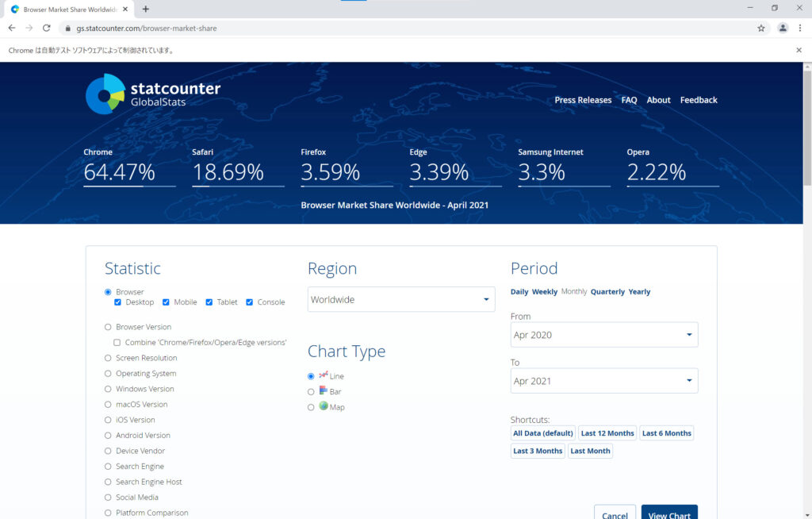
Task: Open the From date dropdown Apr 2020
Action: [603, 334]
